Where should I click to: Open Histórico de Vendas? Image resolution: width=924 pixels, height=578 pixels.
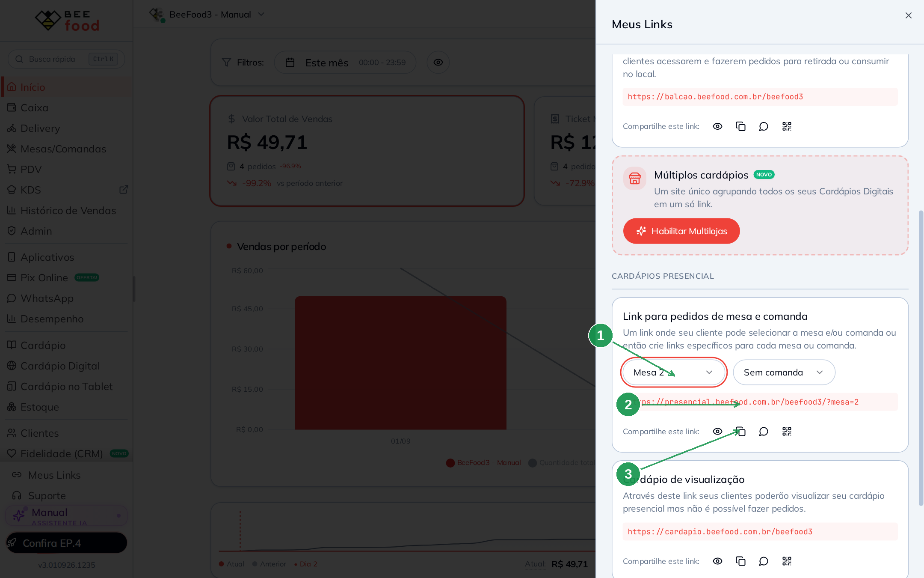(66, 210)
